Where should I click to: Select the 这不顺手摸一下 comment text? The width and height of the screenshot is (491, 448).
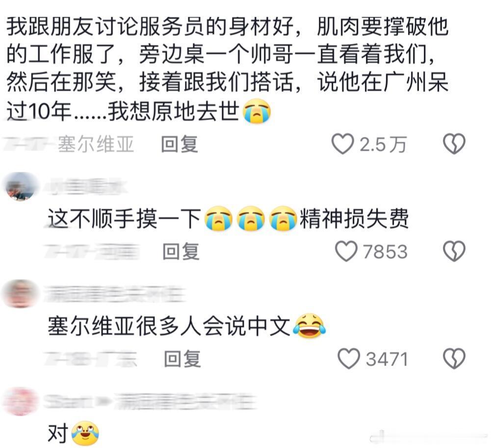tap(228, 218)
